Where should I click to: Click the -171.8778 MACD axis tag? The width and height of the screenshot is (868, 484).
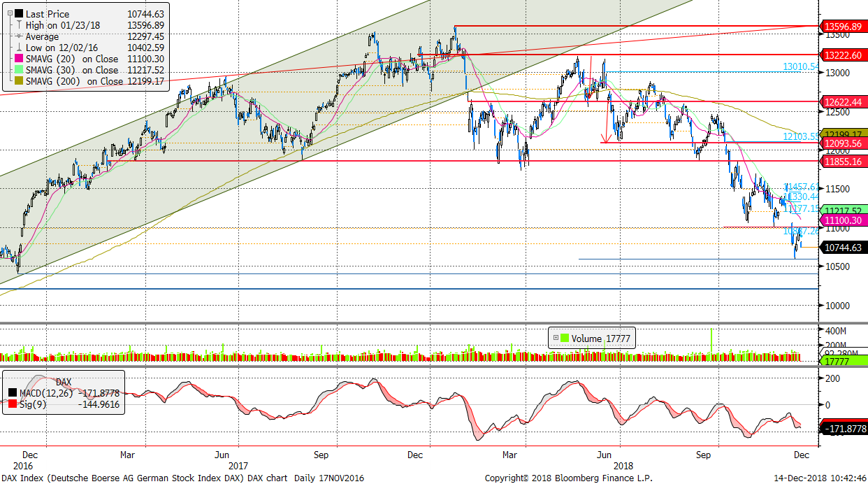tap(846, 429)
